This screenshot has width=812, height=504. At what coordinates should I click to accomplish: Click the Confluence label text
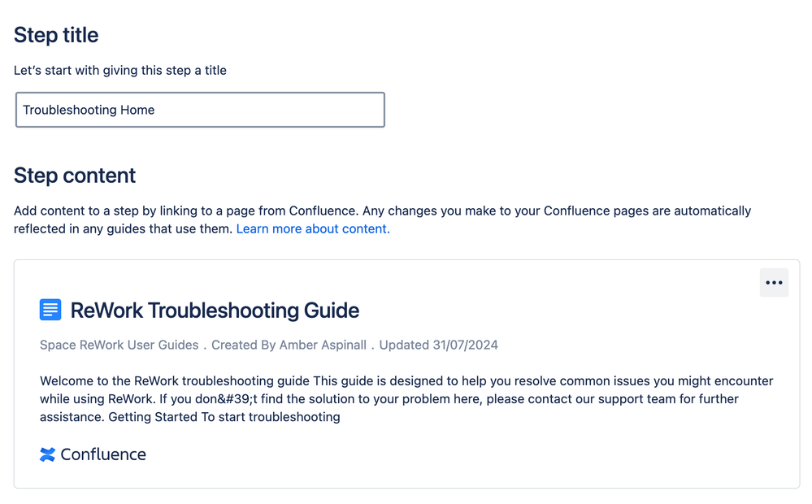[x=103, y=454]
